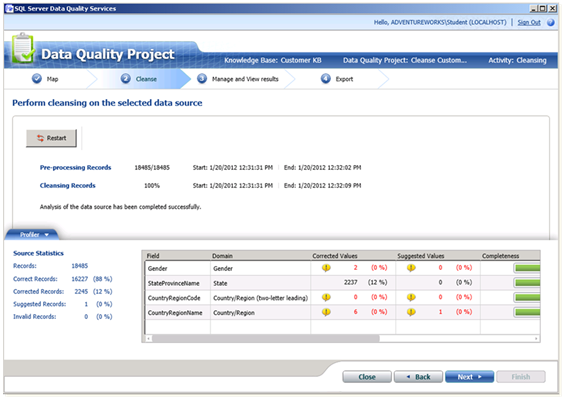Click the scrollbar right arrow in profiler table
The width and height of the screenshot is (562, 399).
pos(536,338)
